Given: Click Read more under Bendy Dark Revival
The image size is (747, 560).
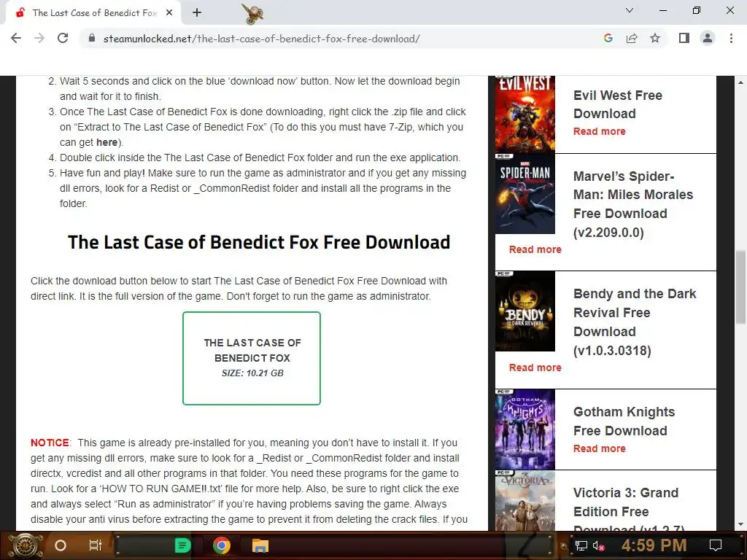Looking at the screenshot, I should (x=535, y=367).
